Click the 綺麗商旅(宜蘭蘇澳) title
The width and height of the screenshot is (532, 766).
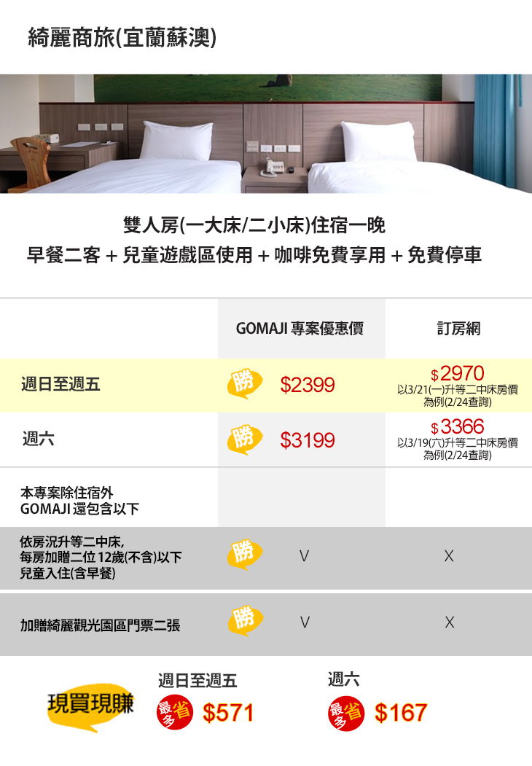click(x=122, y=37)
